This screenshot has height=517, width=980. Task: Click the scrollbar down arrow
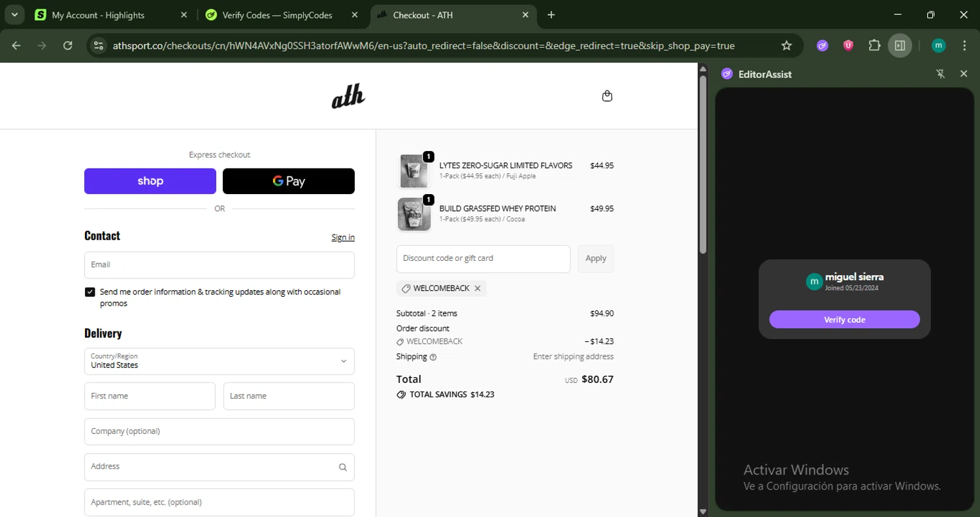pyautogui.click(x=703, y=512)
